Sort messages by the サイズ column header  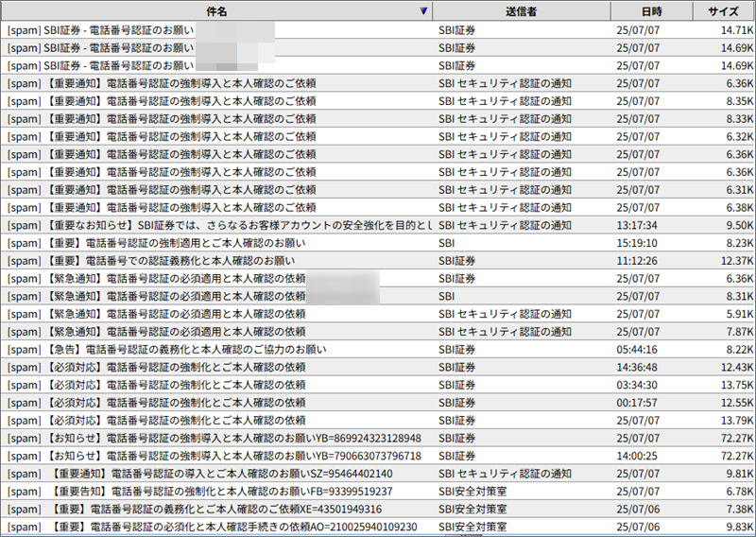click(724, 11)
